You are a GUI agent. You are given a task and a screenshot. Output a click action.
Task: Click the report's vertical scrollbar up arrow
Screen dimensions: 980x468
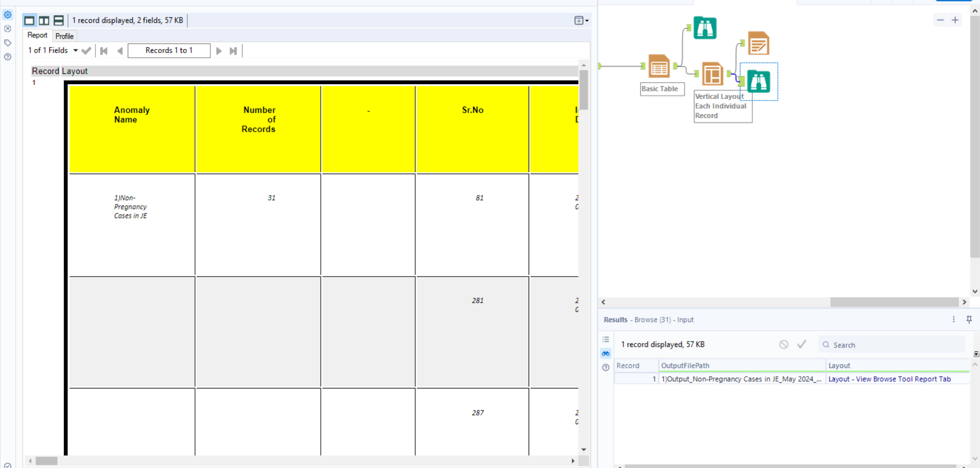pos(584,65)
